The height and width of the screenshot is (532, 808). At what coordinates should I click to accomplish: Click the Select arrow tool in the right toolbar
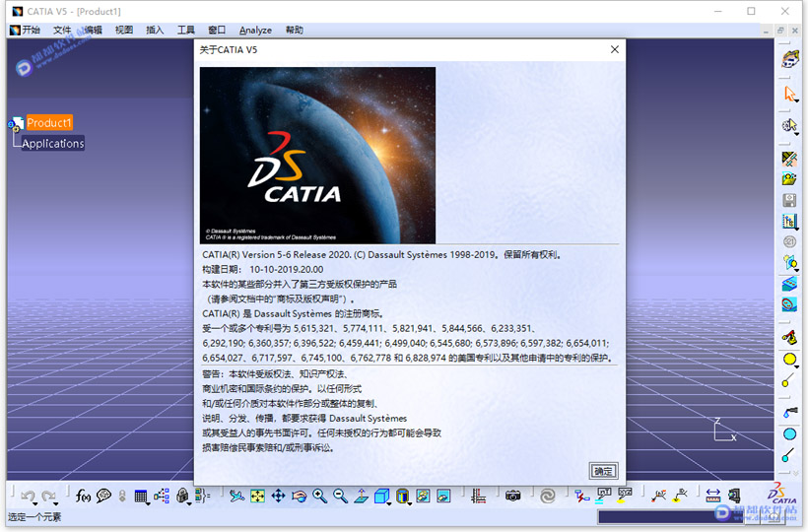[789, 95]
